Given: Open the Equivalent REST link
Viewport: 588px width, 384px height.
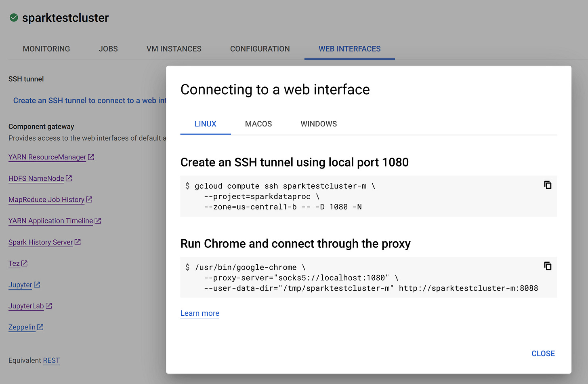Looking at the screenshot, I should coord(51,360).
